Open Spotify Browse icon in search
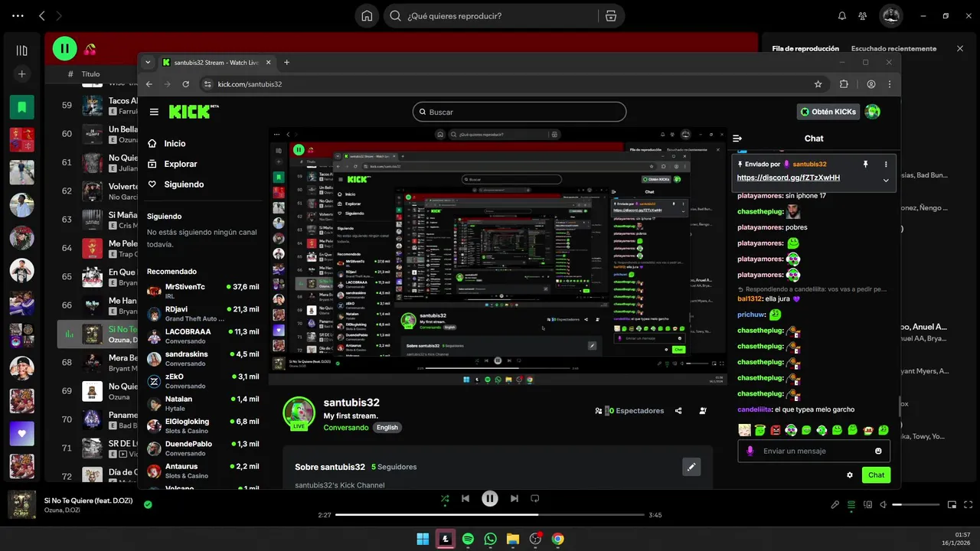 coord(610,16)
